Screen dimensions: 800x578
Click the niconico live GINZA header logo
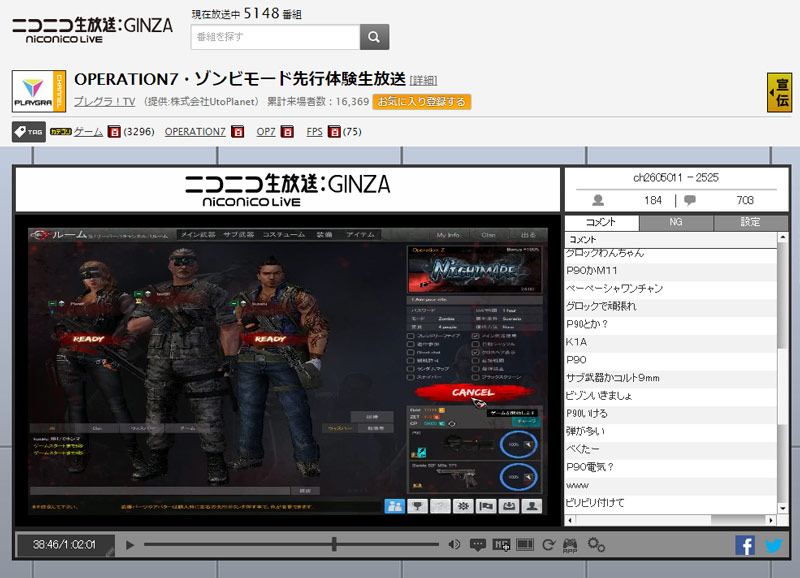point(92,31)
